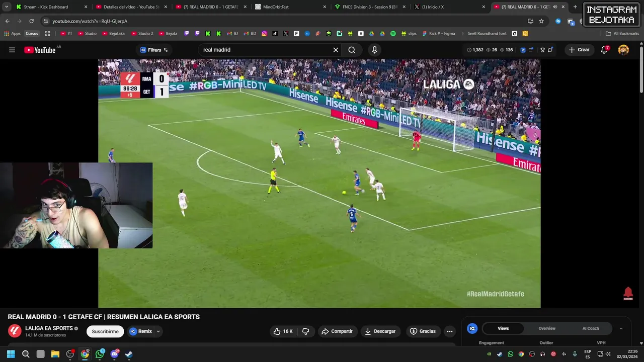
Task: Open Windows Start menu
Action: [11, 354]
